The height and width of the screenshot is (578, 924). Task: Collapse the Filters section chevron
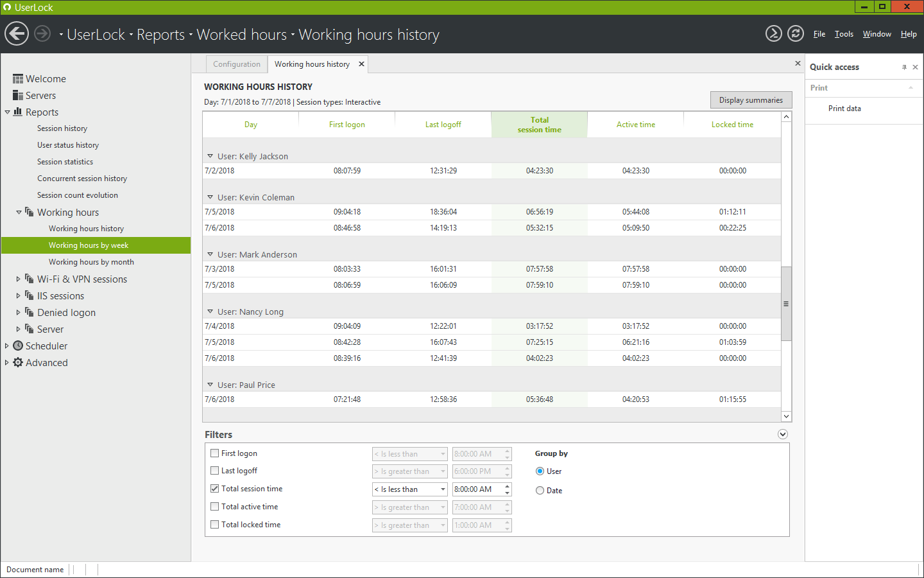(x=783, y=434)
